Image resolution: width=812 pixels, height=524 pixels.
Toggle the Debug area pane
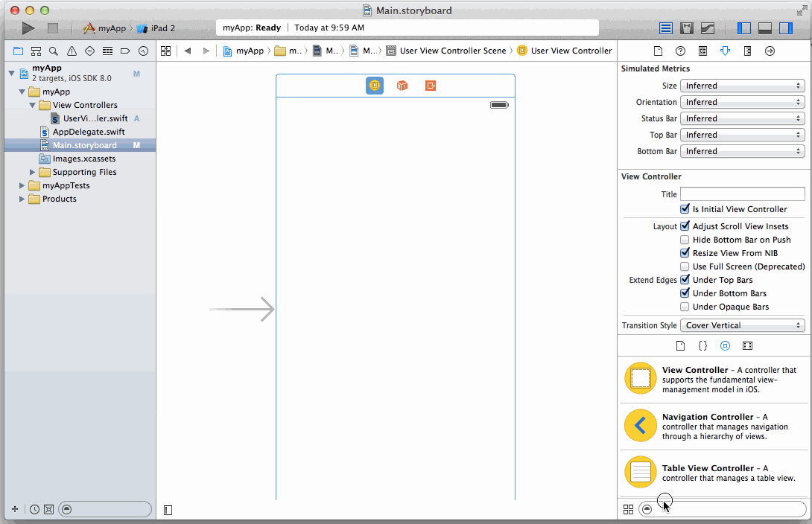point(765,28)
